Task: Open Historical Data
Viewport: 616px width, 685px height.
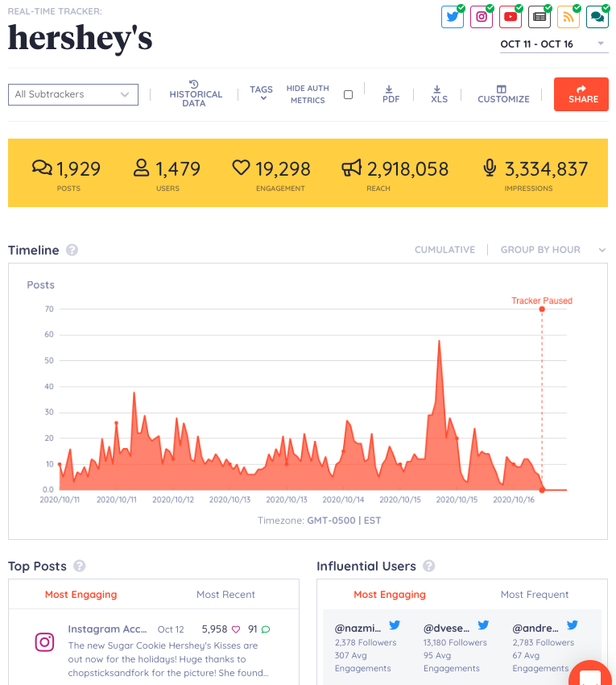Action: [195, 93]
